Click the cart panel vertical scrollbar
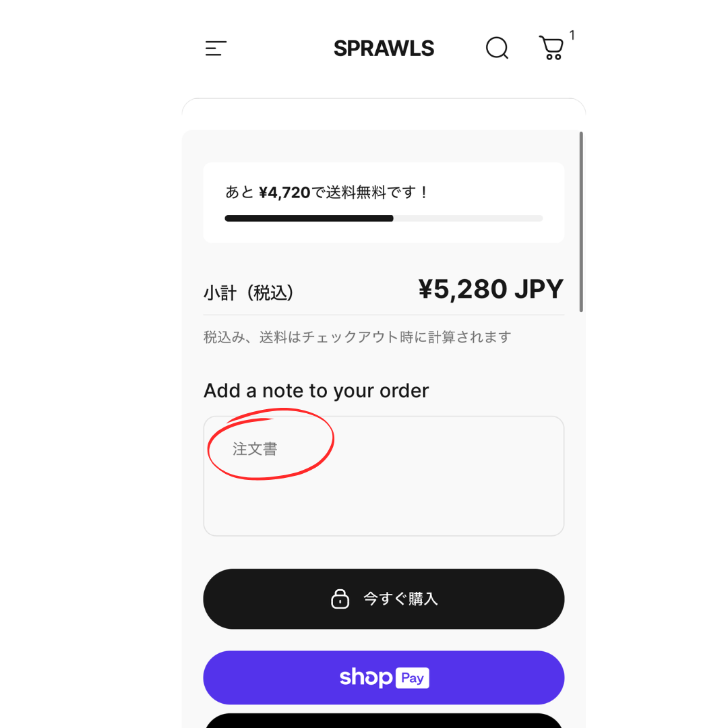 click(581, 222)
